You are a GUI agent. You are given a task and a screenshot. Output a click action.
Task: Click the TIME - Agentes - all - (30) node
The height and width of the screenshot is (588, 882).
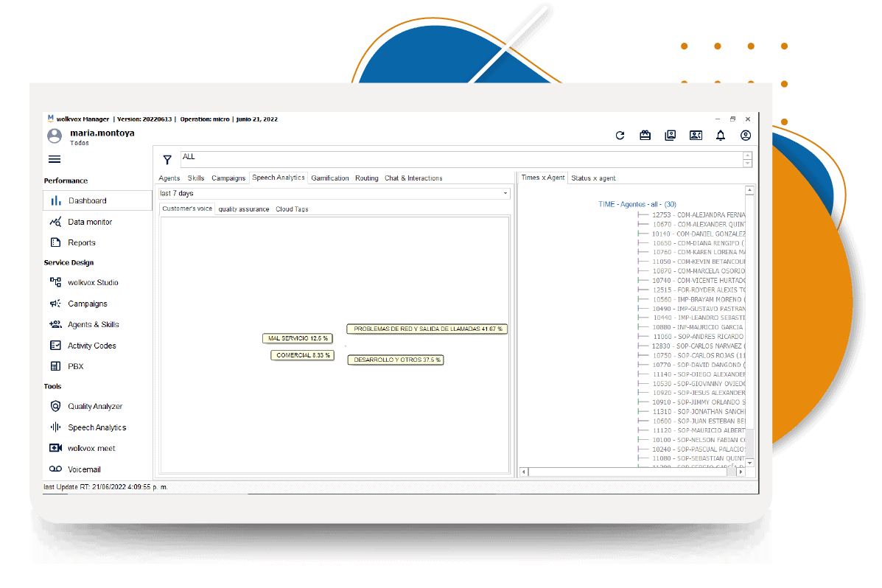(x=637, y=204)
